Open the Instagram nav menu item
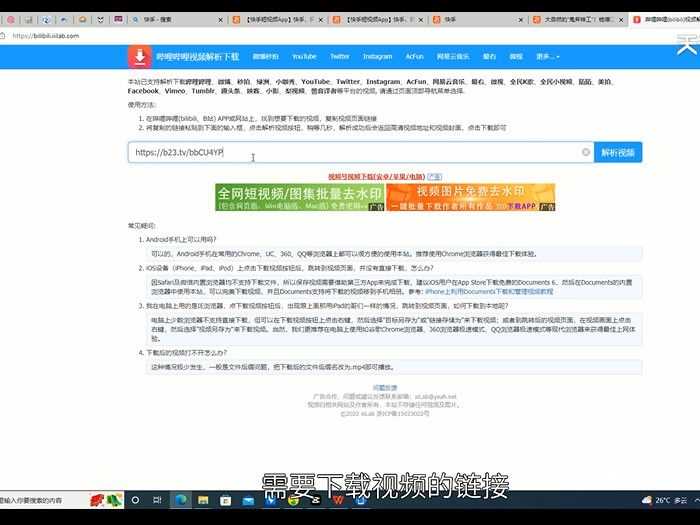 [x=377, y=57]
